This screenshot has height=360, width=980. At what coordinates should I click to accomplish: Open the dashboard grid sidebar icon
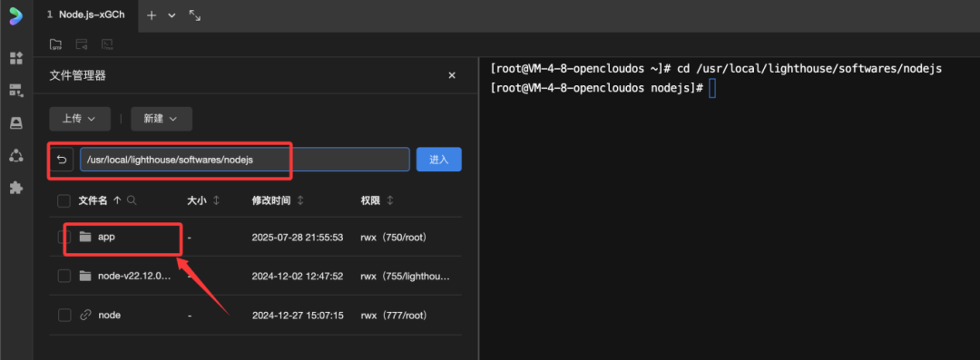tap(16, 58)
